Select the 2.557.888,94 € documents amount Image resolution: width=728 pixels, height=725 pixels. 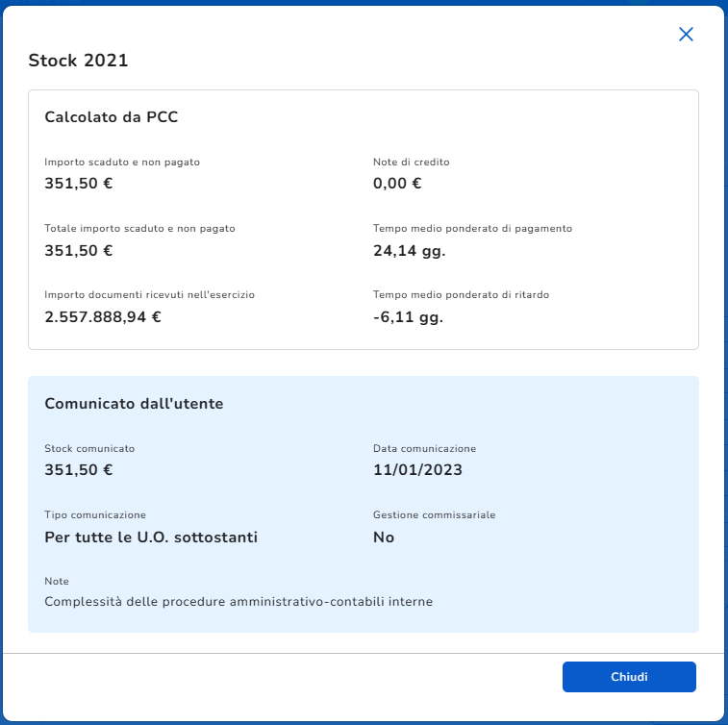[103, 316]
